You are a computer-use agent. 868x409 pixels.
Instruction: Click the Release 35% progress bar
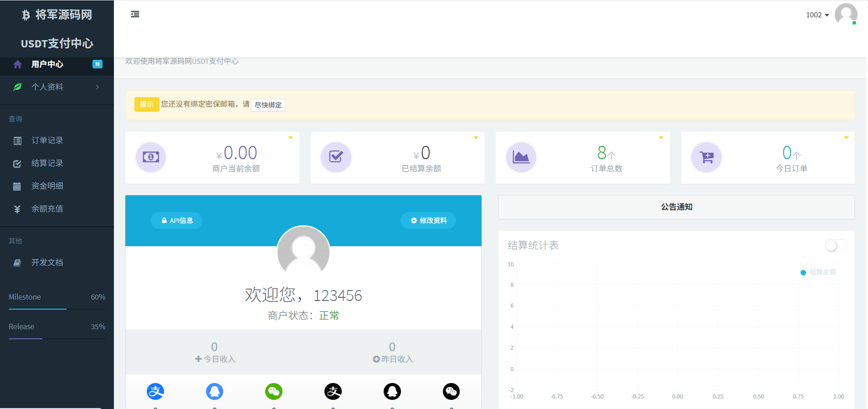click(x=57, y=339)
